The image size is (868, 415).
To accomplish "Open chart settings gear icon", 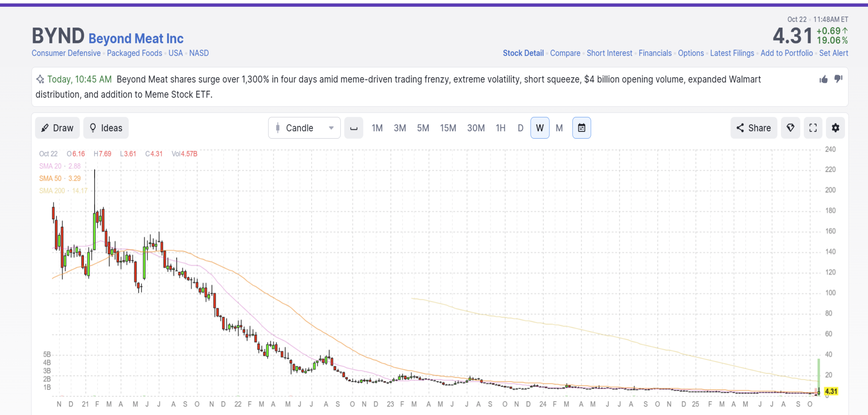I will click(835, 128).
